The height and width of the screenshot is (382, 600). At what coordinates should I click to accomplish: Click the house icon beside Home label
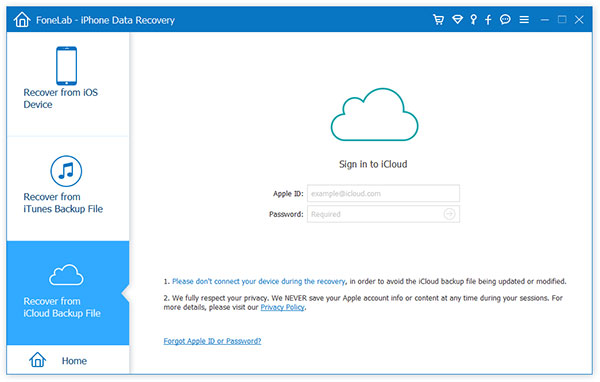tap(38, 360)
